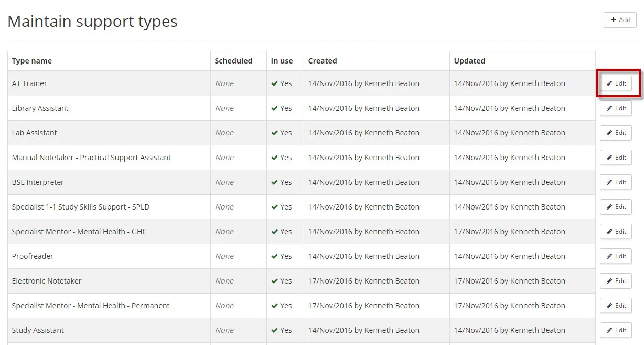The width and height of the screenshot is (644, 345).
Task: Edit the highlighted AT Trainer support type
Action: tap(616, 83)
